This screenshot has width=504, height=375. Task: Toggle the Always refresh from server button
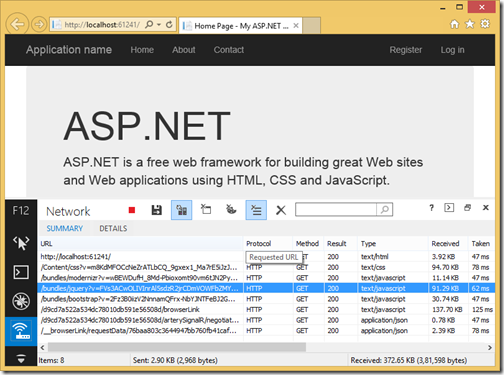click(181, 210)
